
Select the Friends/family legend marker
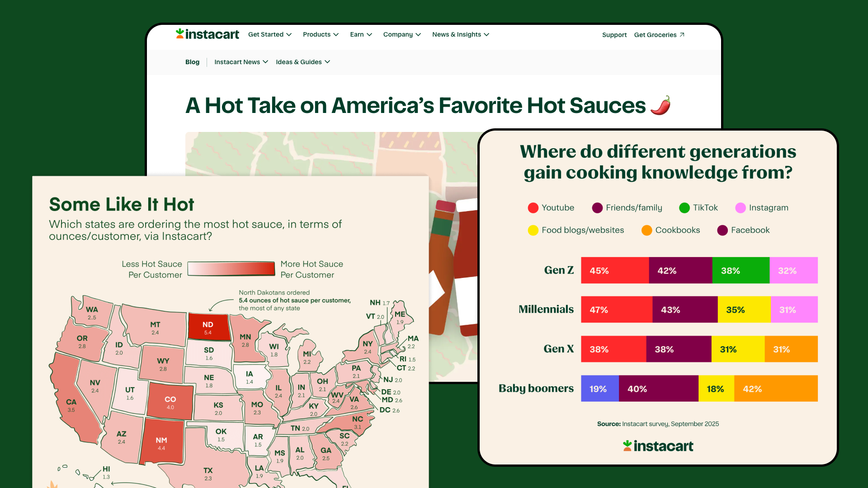(x=597, y=208)
